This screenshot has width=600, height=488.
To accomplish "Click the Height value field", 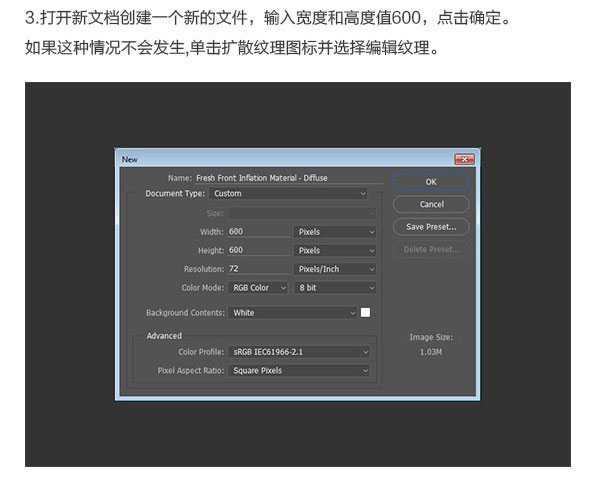I will point(258,250).
